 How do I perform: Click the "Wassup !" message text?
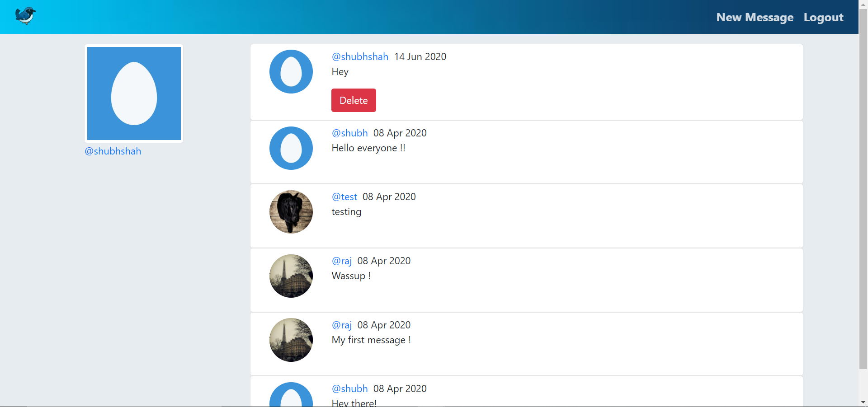pos(351,276)
